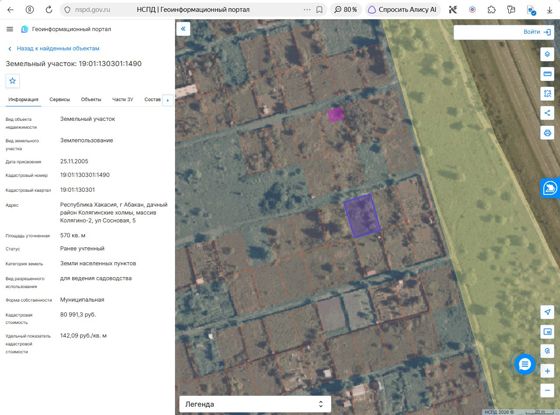The width and height of the screenshot is (560, 415).
Task: Collapse the side information panel
Action: pos(183,29)
